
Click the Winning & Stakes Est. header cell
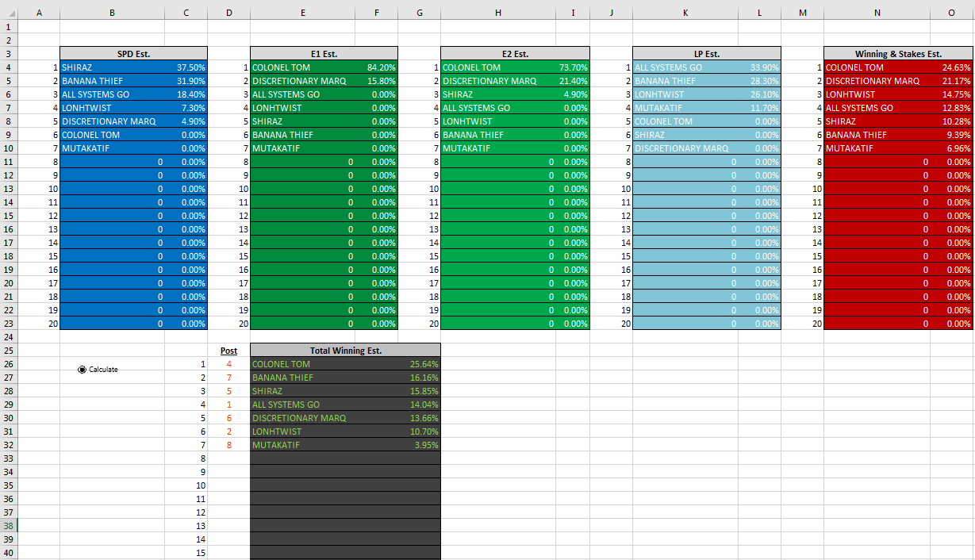click(x=898, y=54)
